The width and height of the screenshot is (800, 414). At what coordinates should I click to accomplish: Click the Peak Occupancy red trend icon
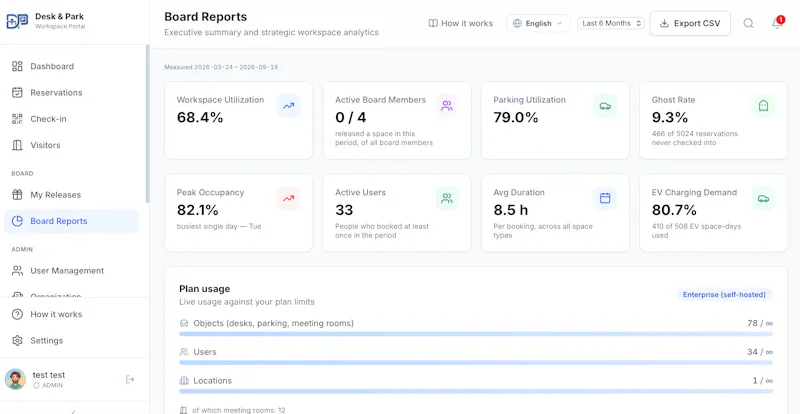(x=289, y=199)
